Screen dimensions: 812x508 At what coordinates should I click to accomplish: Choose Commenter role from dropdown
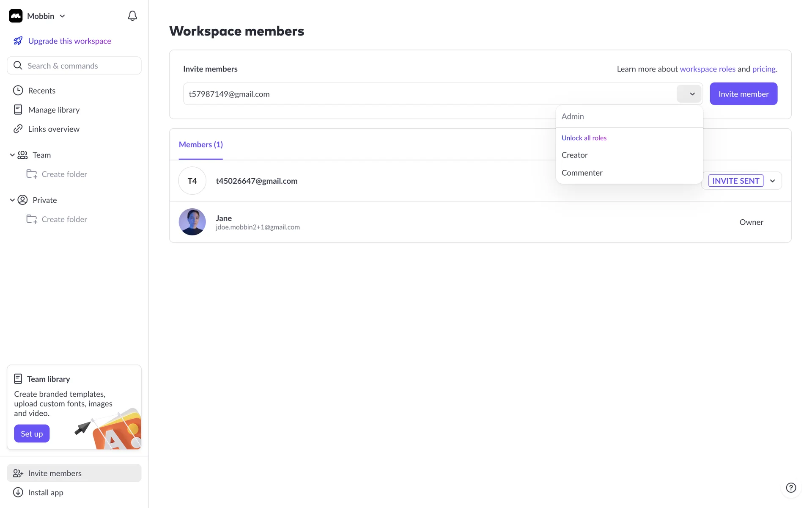(x=582, y=173)
